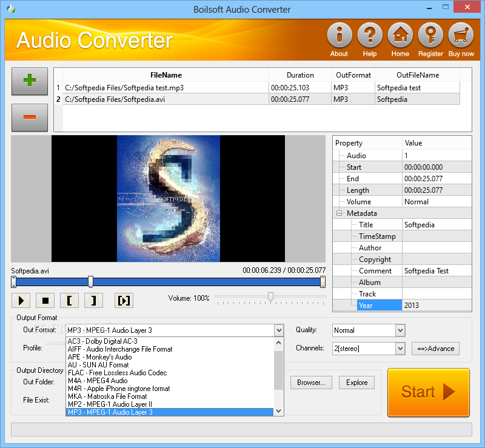Click the format list scrollbar thumb

(279, 370)
